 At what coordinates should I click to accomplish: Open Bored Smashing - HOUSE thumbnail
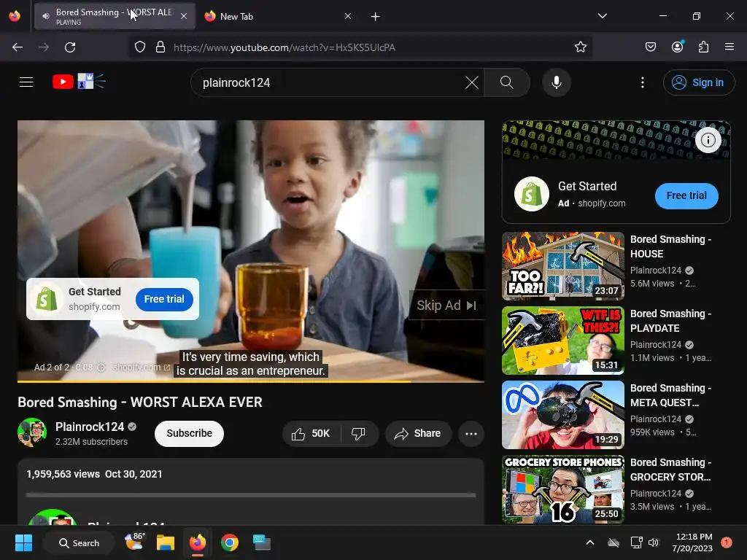[562, 266]
